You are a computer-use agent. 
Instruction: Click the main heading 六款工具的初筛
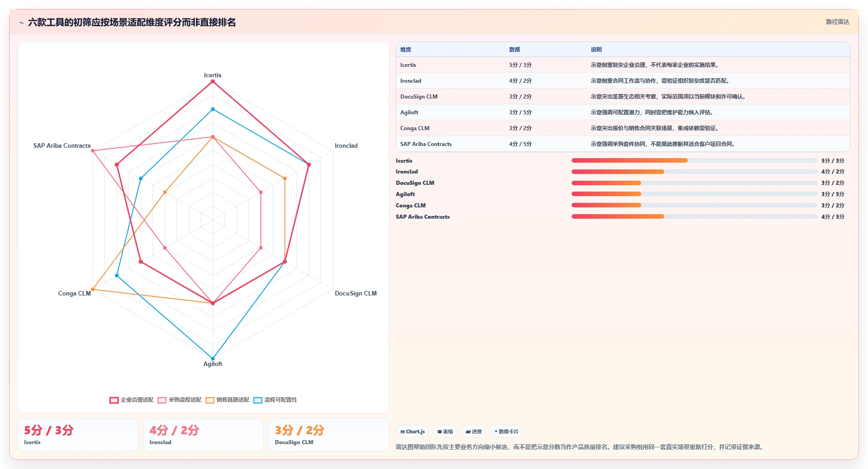[132, 23]
